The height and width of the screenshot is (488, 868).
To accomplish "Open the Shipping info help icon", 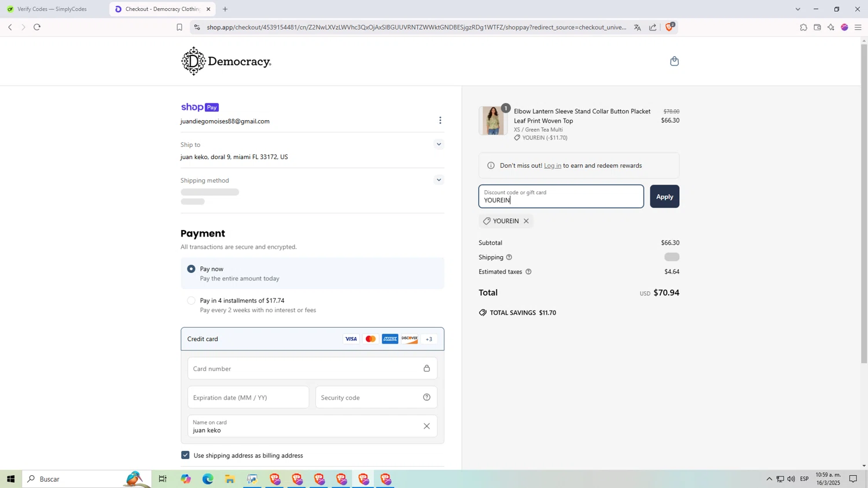I will (509, 257).
